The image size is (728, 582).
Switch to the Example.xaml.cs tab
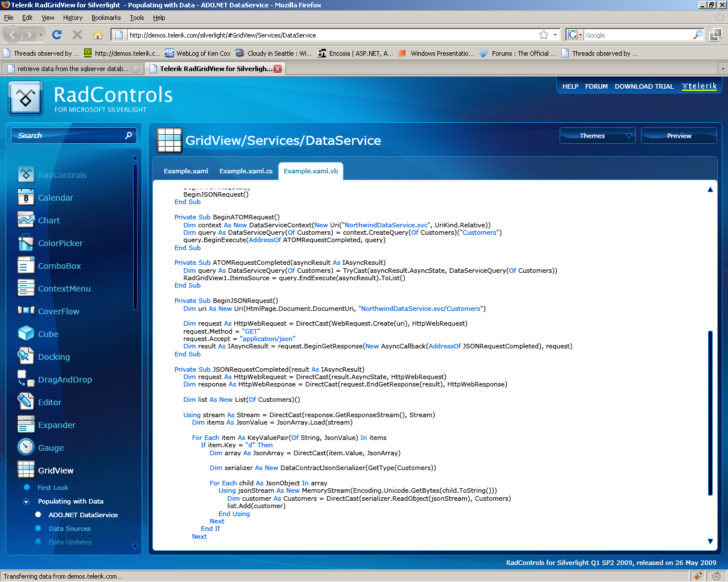point(246,171)
